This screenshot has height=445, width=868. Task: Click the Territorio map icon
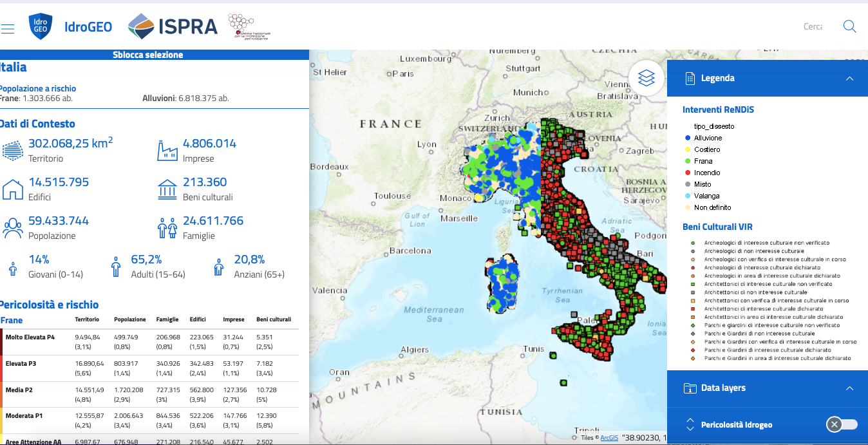click(x=12, y=150)
